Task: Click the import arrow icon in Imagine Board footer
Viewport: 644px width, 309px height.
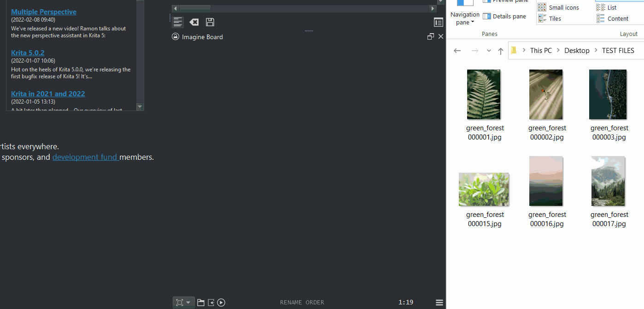Action: click(211, 303)
